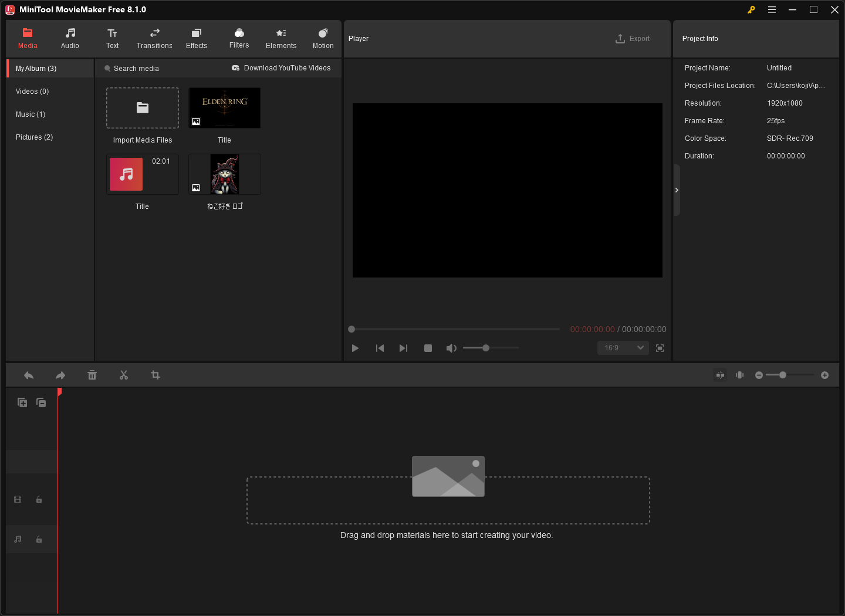Select the Elden Ring image thumbnail

(225, 108)
